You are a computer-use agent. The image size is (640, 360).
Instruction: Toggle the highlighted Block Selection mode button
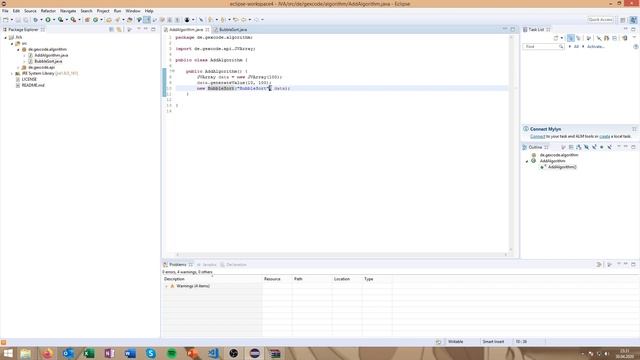tap(147, 20)
